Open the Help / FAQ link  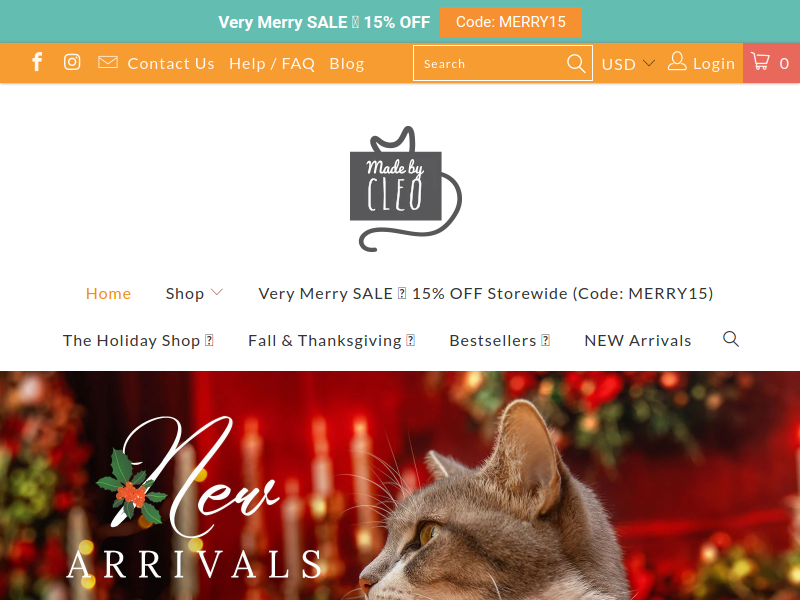[x=272, y=64]
